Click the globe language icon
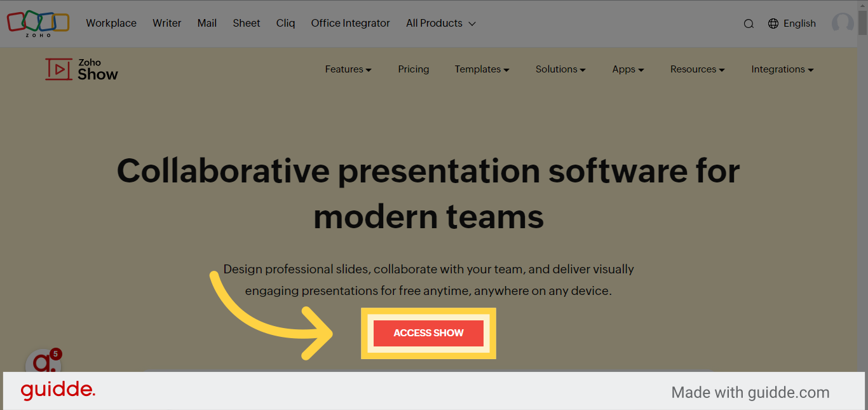The width and height of the screenshot is (868, 410). click(773, 24)
